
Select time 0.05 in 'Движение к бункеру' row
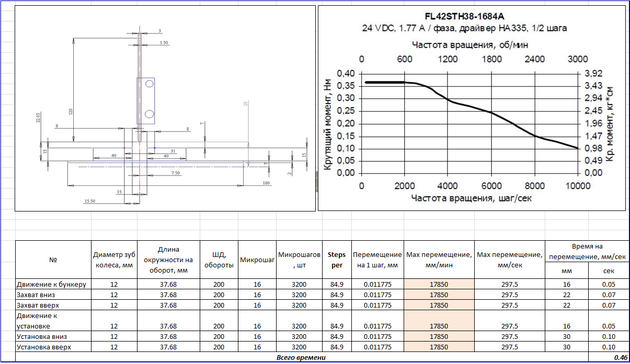pos(608,284)
